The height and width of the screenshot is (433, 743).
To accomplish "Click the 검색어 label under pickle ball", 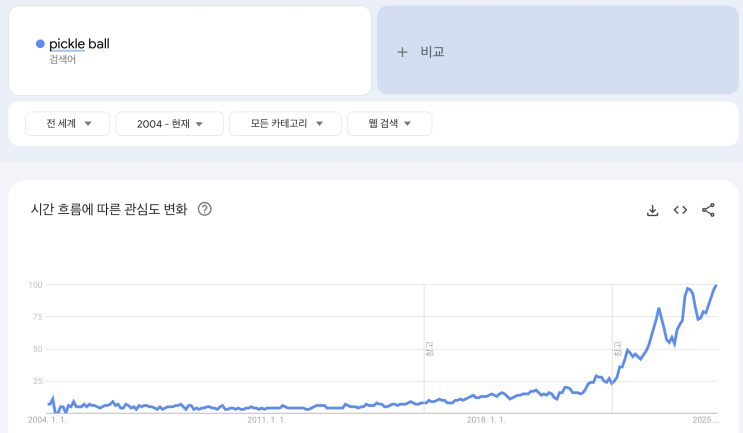I will pos(62,60).
